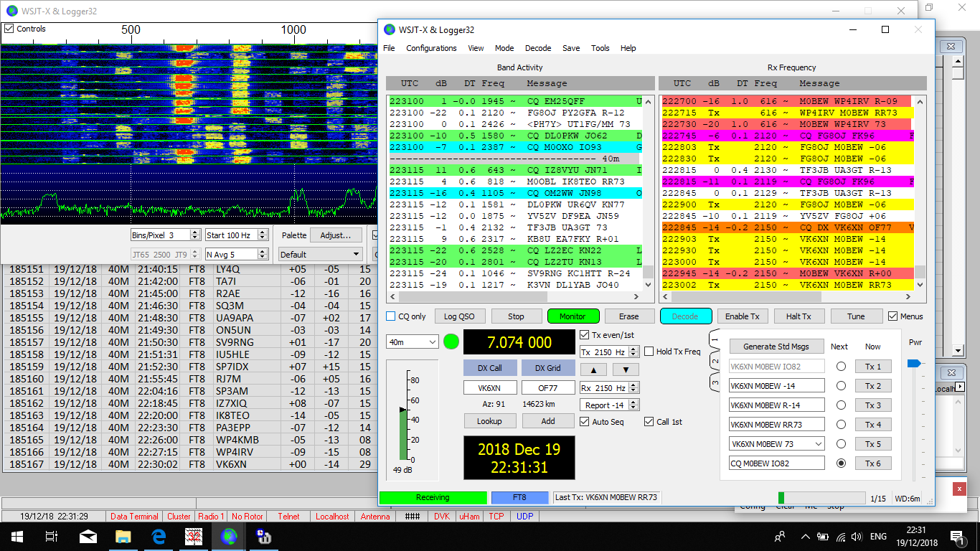Image resolution: width=980 pixels, height=551 pixels.
Task: Adjust the Tx 2150 Hz spinner arrows
Action: coord(635,352)
